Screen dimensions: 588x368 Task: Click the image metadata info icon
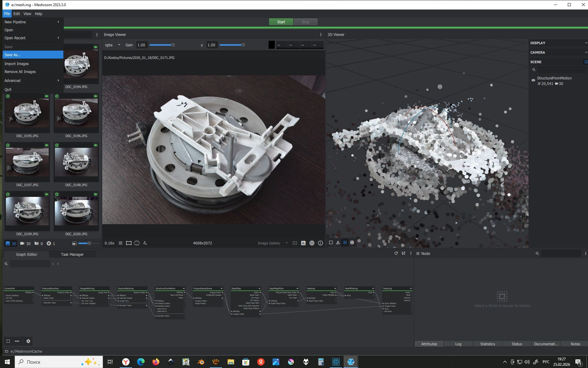(320, 243)
